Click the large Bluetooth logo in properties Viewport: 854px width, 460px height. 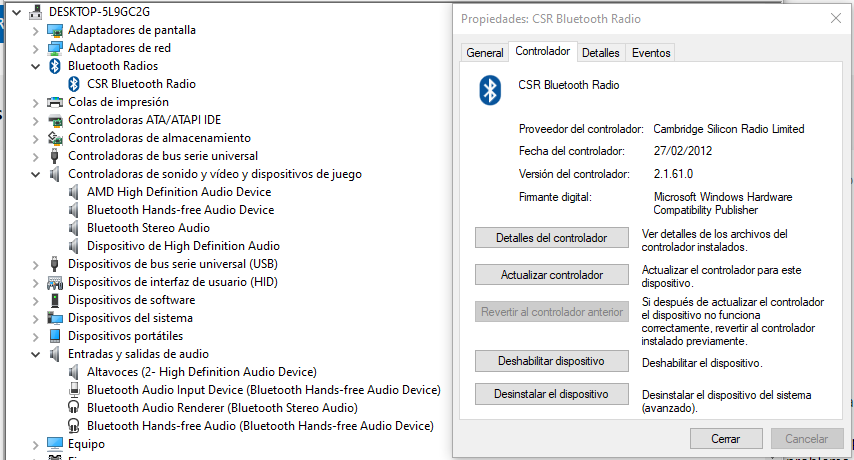pyautogui.click(x=490, y=90)
